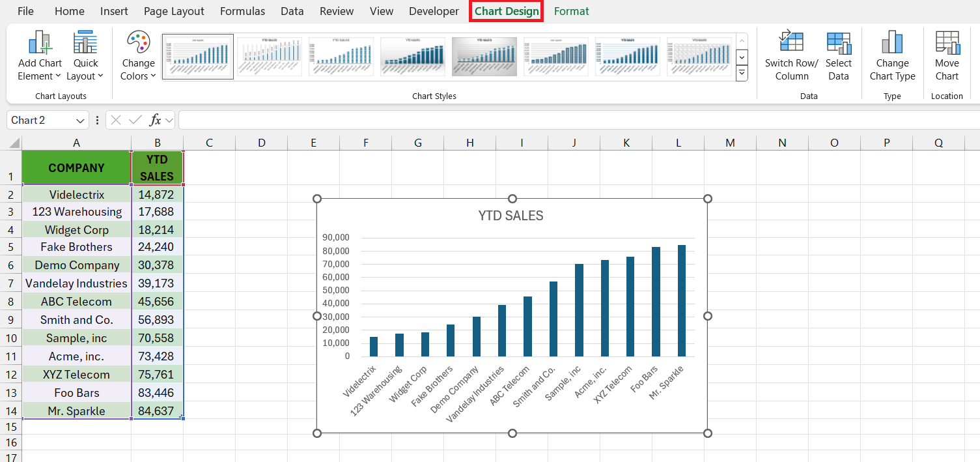
Task: Open Change Colors in Chart Styles group
Action: coord(137,55)
